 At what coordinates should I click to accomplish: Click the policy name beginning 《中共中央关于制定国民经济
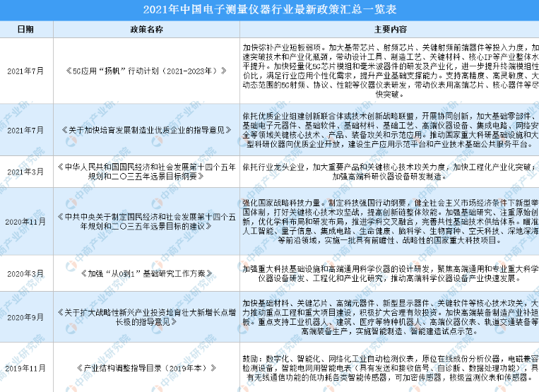[146, 222]
